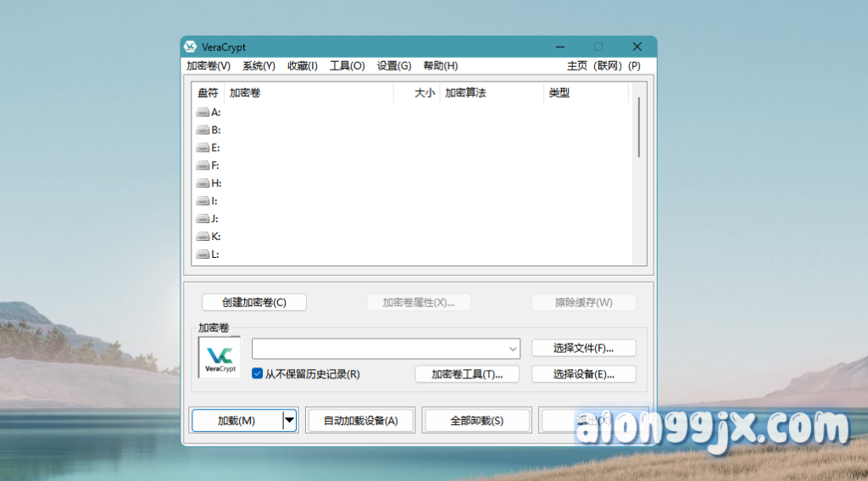Click the E: drive icon in list
Viewport: 868px width, 481px height.
[203, 148]
